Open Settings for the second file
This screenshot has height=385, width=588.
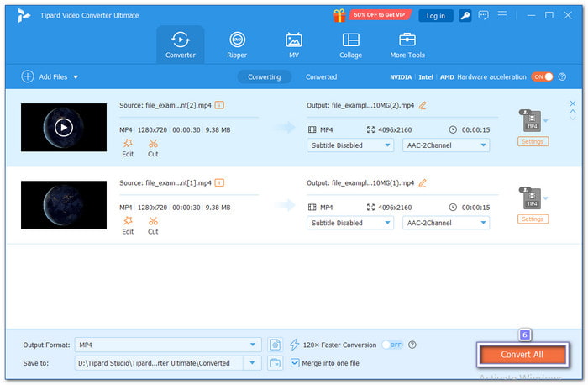[x=533, y=219]
